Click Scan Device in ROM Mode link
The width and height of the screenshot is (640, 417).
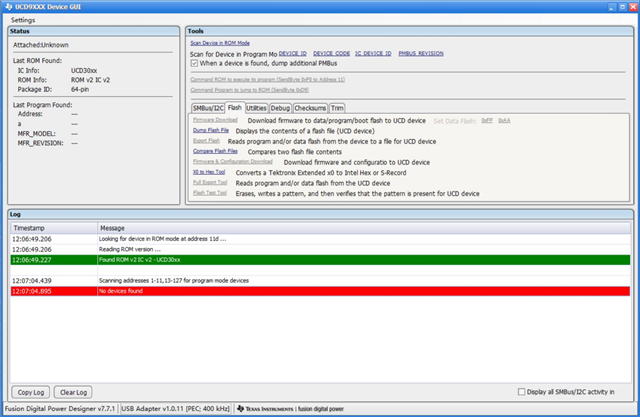(x=220, y=43)
